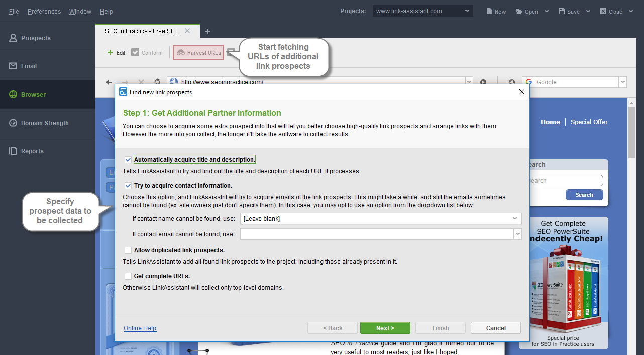
Task: Click the Go arrow beside the address bar
Action: point(483,82)
